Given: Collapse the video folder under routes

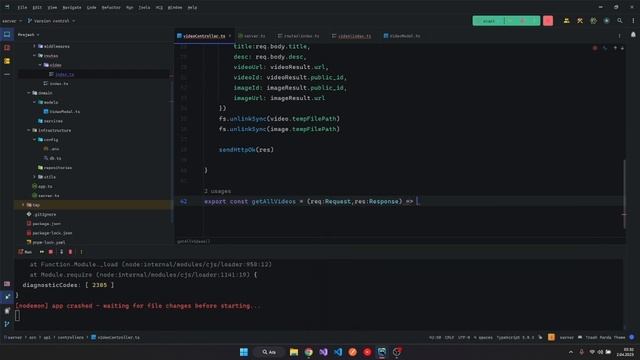Looking at the screenshot, I should pos(40,65).
